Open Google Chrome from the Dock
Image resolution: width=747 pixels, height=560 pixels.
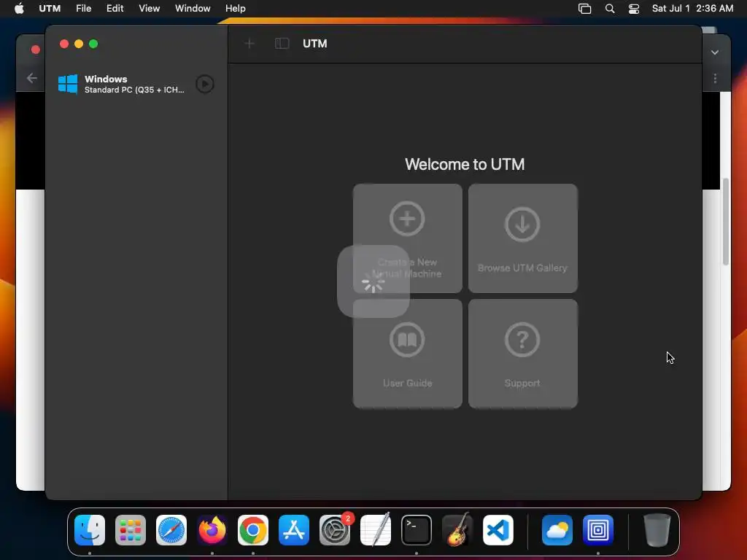coord(253,530)
